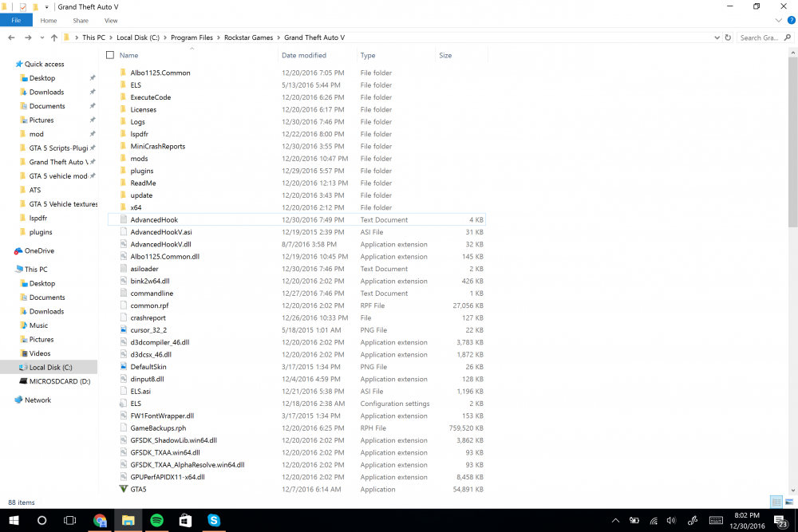Open the touch keyboard tray icon
The width and height of the screenshot is (798, 532).
716,520
